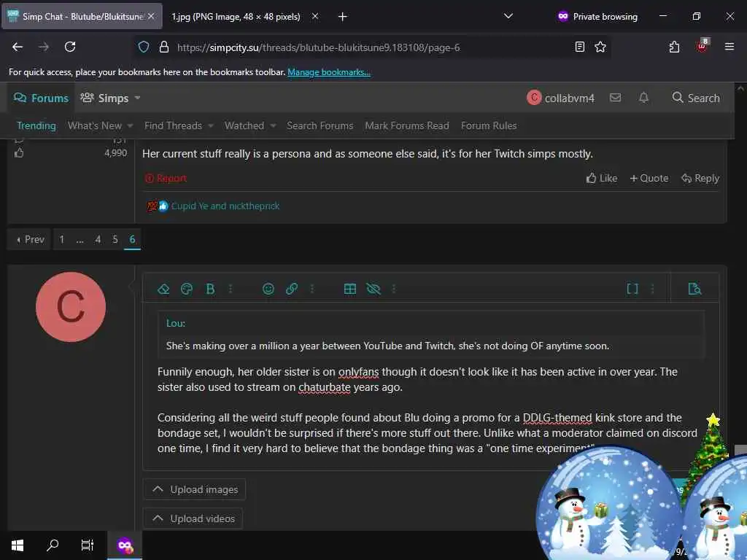
Task: Like the post
Action: click(x=602, y=178)
